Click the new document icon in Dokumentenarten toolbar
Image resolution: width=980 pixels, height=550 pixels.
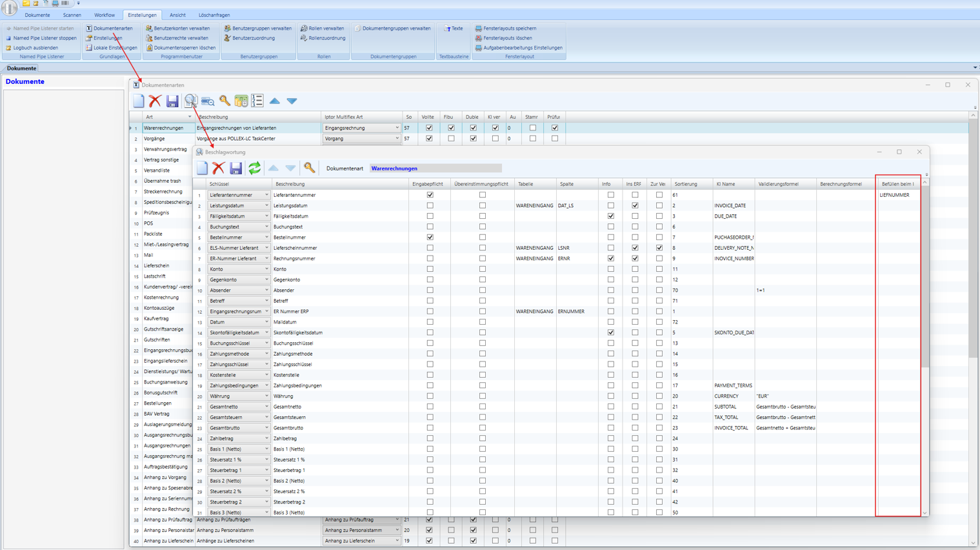tap(139, 101)
